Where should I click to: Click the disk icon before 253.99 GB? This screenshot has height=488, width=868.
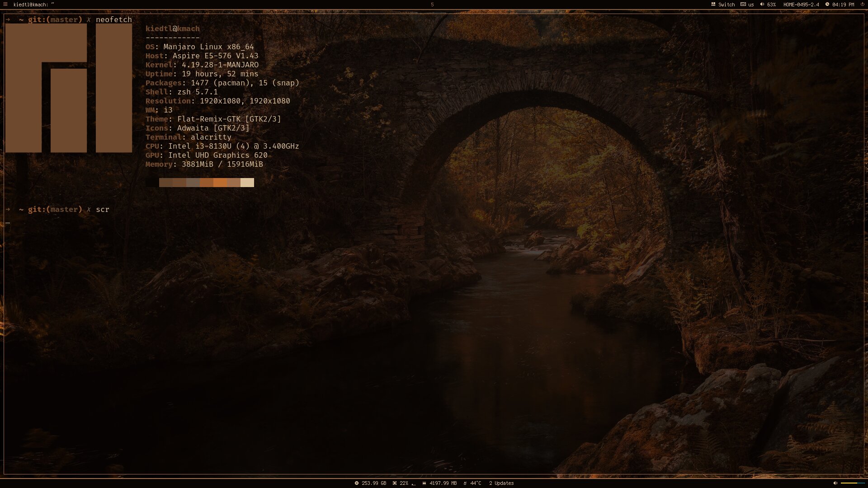356,483
